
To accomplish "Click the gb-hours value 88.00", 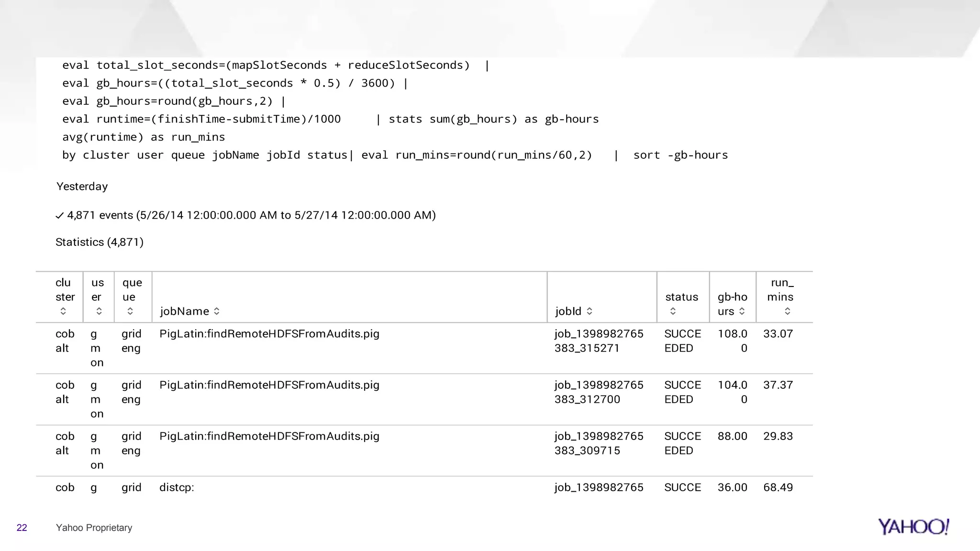I will click(732, 436).
